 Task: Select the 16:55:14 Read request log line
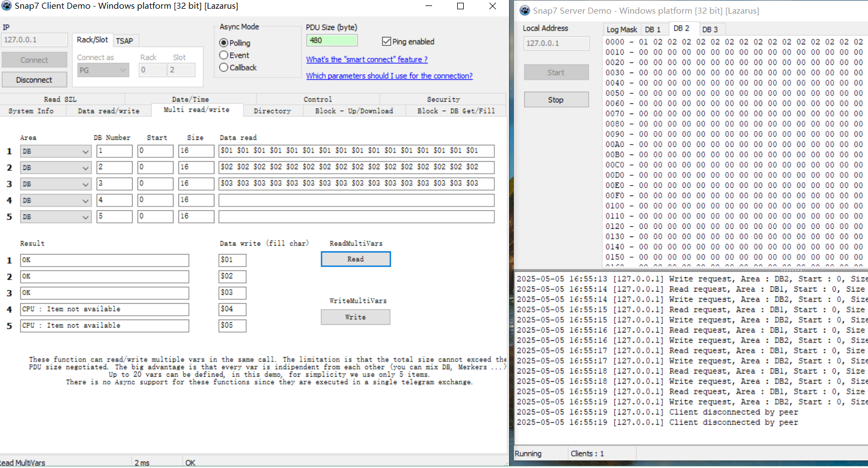click(x=692, y=289)
